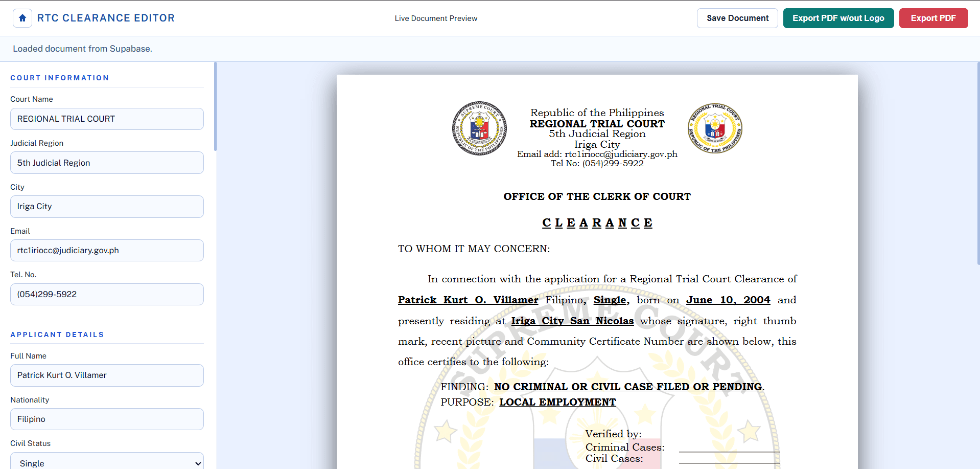Screen dimensions: 980x469
Task: Click the home icon button
Action: [22, 18]
